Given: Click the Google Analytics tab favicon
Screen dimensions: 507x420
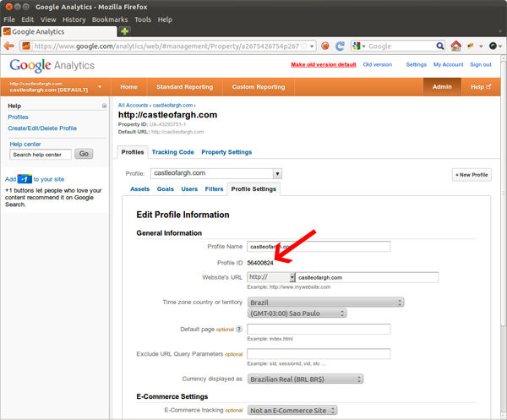Looking at the screenshot, I should [x=7, y=31].
